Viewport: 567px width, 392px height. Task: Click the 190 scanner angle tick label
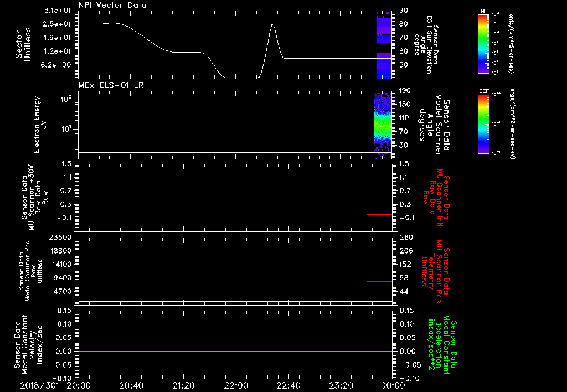[x=405, y=90]
